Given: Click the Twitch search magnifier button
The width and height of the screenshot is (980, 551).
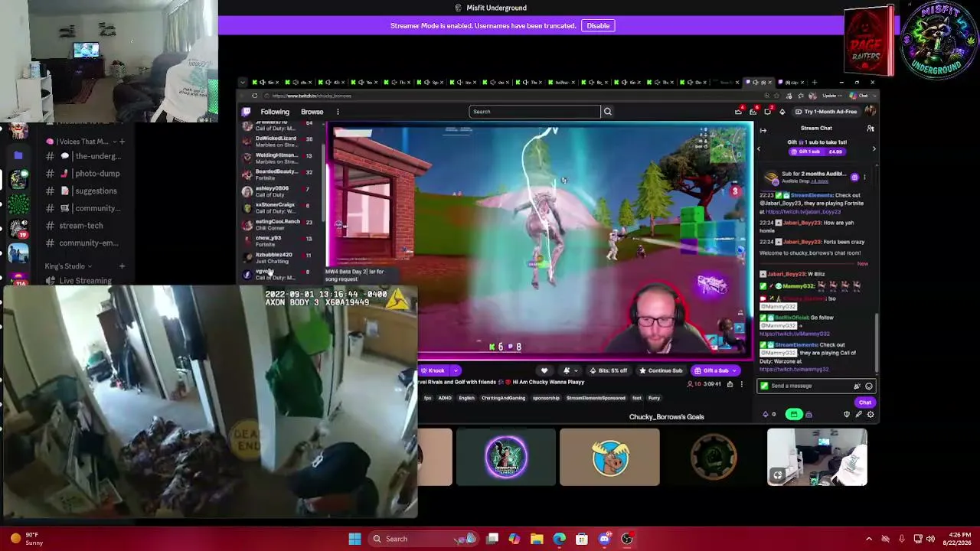Looking at the screenshot, I should click(x=608, y=112).
